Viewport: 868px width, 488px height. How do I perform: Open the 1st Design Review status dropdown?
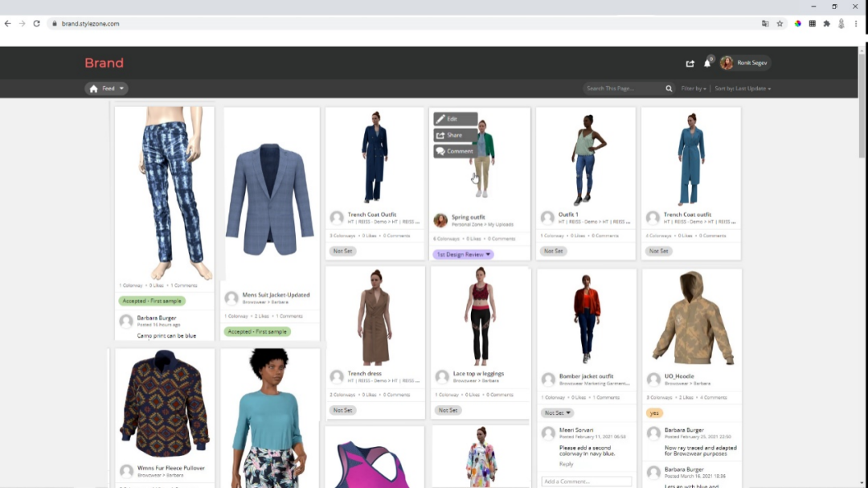point(464,254)
